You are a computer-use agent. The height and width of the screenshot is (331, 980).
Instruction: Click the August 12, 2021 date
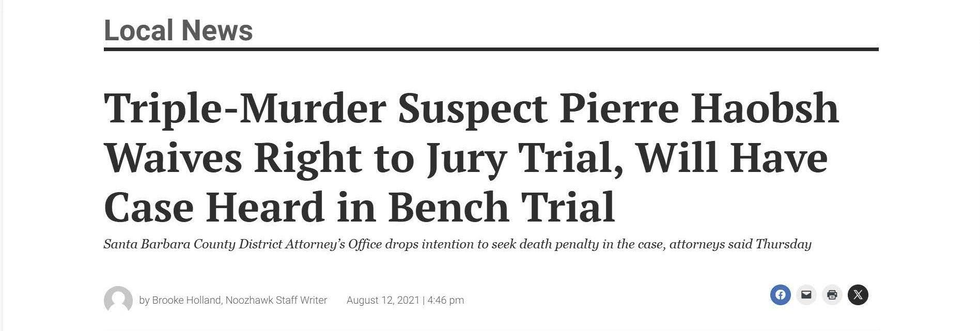[x=383, y=300]
